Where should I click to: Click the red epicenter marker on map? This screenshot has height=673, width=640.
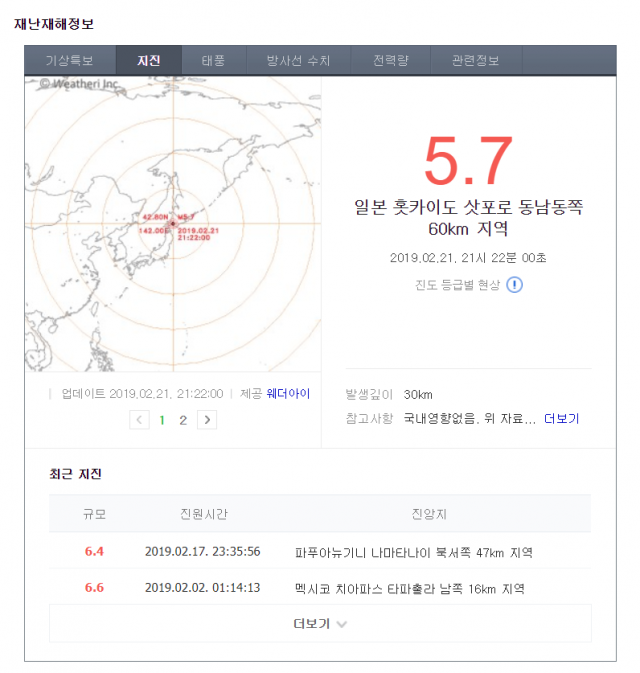[x=173, y=223]
